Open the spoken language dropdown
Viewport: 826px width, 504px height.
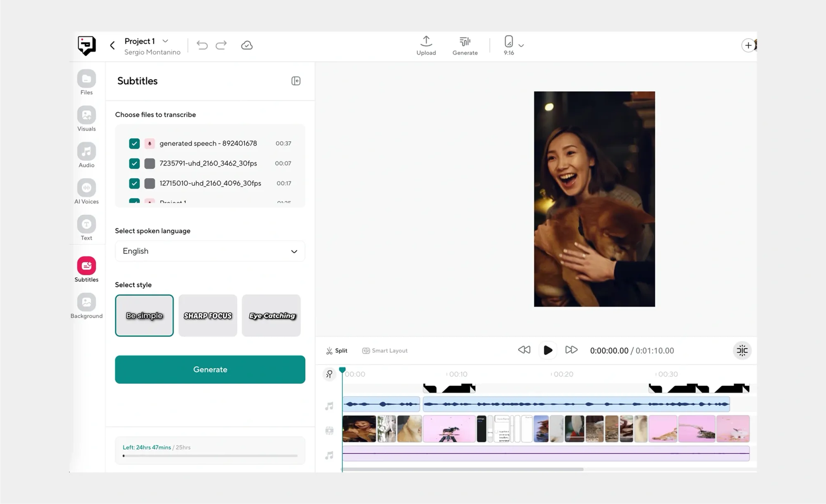pyautogui.click(x=210, y=251)
